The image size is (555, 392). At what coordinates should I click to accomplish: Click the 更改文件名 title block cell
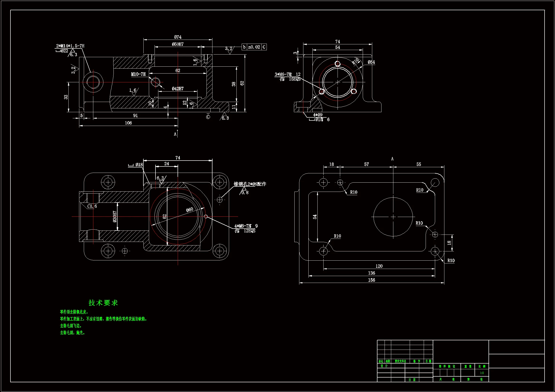pyautogui.click(x=400, y=361)
